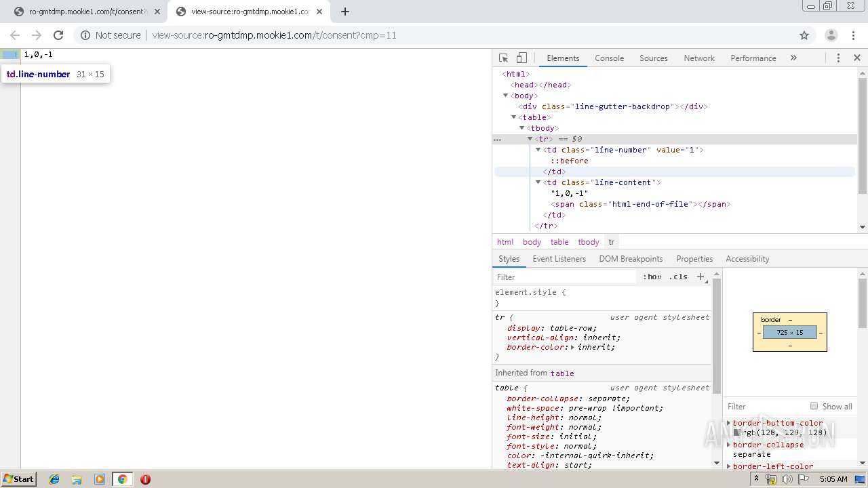Toggle the :hov element state button
Image resolution: width=868 pixels, height=488 pixels.
click(x=652, y=277)
